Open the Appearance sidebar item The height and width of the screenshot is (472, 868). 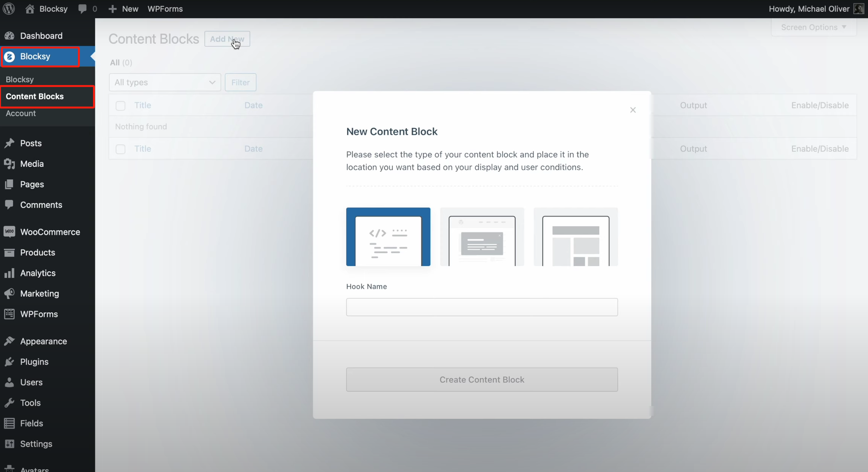(43, 341)
